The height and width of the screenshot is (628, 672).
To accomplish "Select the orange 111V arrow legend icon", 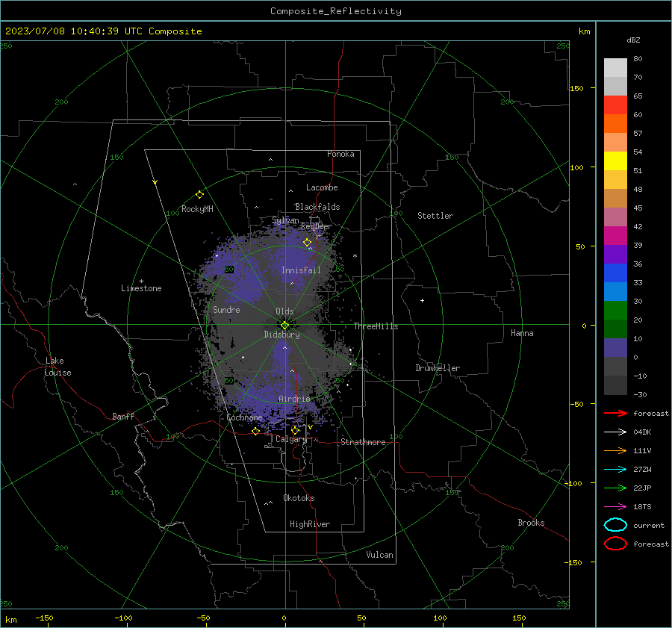I will click(x=615, y=450).
